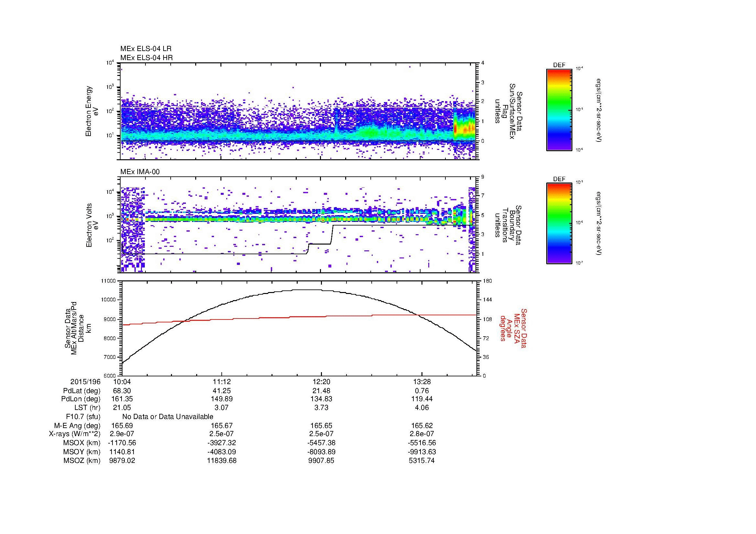Select PdLon value 161.35
The height and width of the screenshot is (534, 756).
[x=122, y=399]
